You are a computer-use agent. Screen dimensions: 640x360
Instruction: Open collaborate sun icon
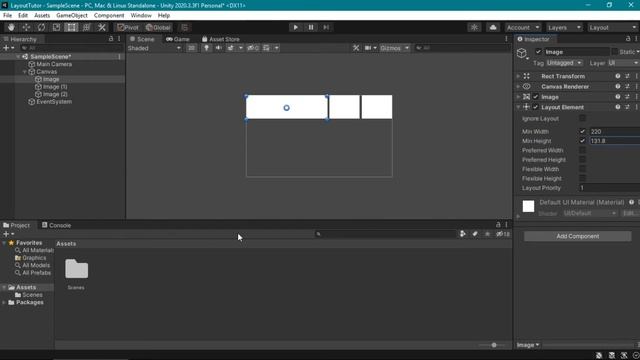click(x=474, y=27)
